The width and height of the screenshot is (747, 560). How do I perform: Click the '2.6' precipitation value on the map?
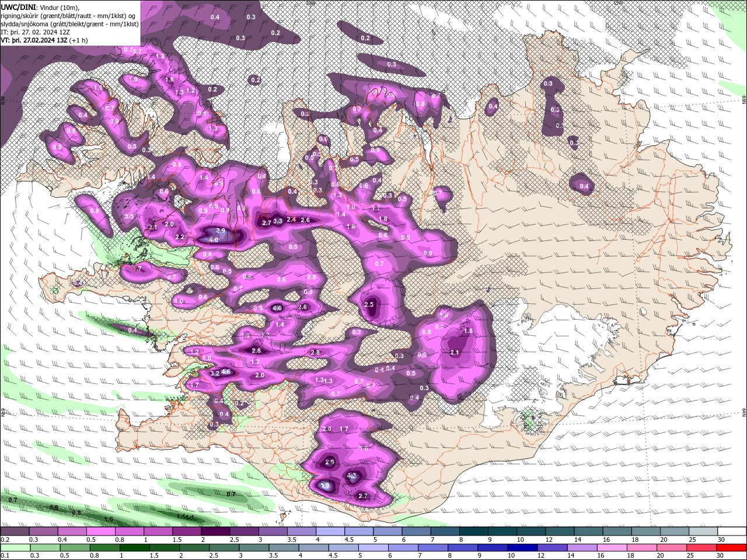(305, 220)
